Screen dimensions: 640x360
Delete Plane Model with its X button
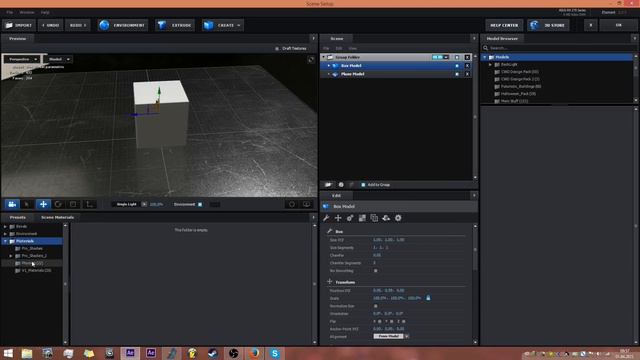[467, 74]
